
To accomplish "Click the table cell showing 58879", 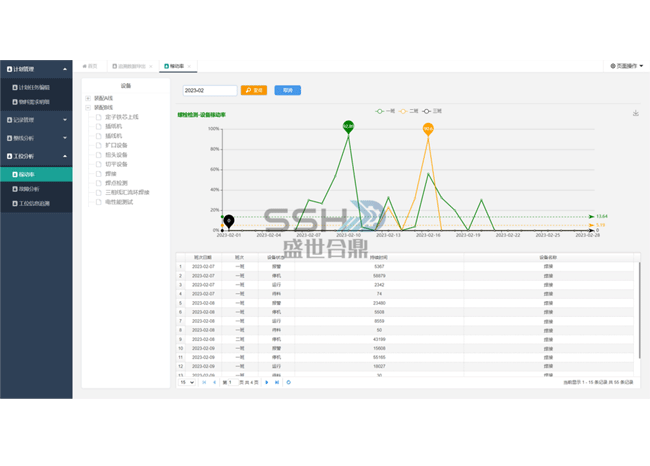I will 379,276.
